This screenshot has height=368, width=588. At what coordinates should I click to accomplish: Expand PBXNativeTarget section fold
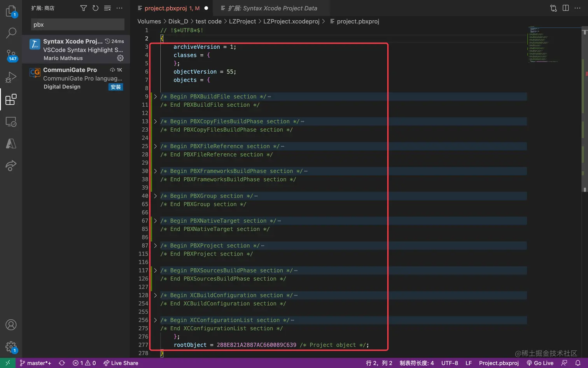click(155, 221)
